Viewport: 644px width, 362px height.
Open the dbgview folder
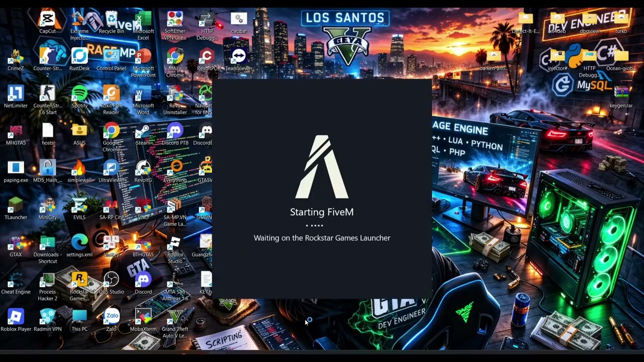589,20
